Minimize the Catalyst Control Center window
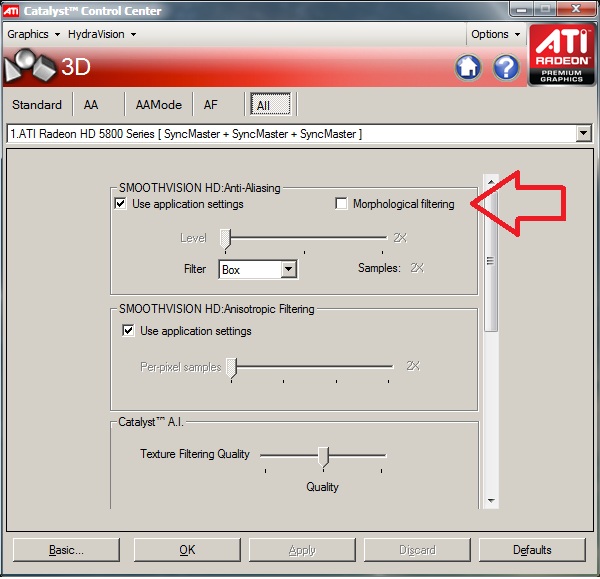 pos(521,9)
